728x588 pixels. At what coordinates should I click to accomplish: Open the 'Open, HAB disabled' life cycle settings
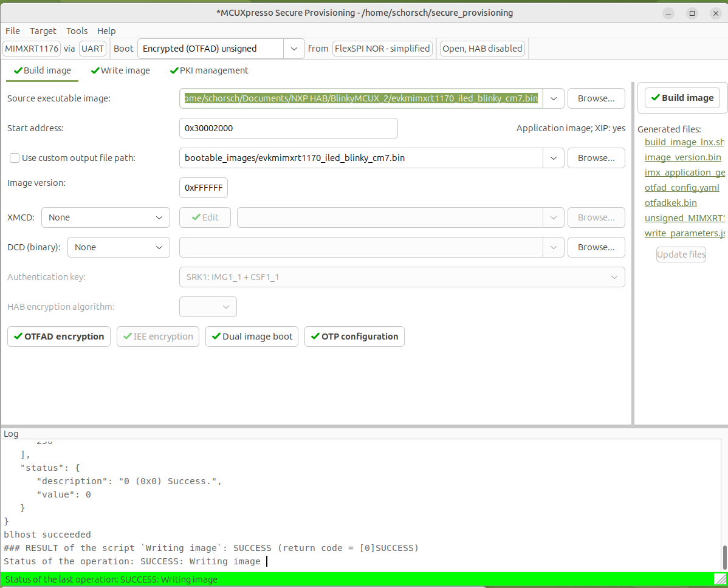click(x=482, y=48)
